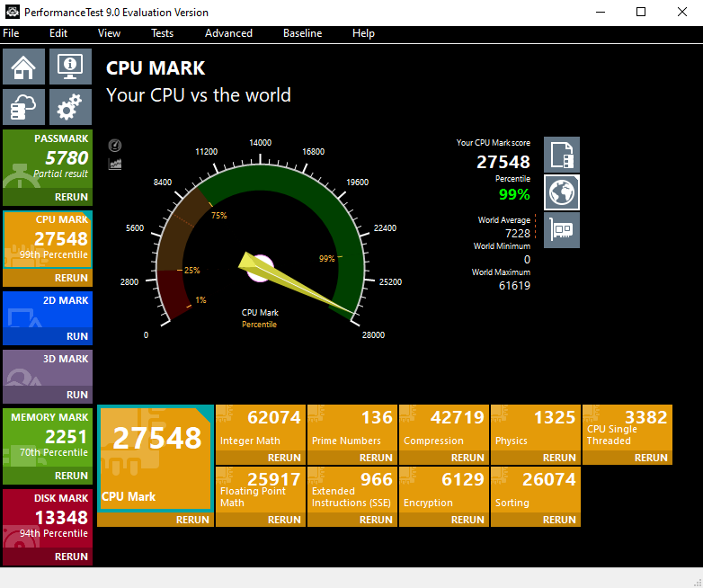Rerun the Compression test
The height and width of the screenshot is (588, 703).
pyautogui.click(x=444, y=458)
